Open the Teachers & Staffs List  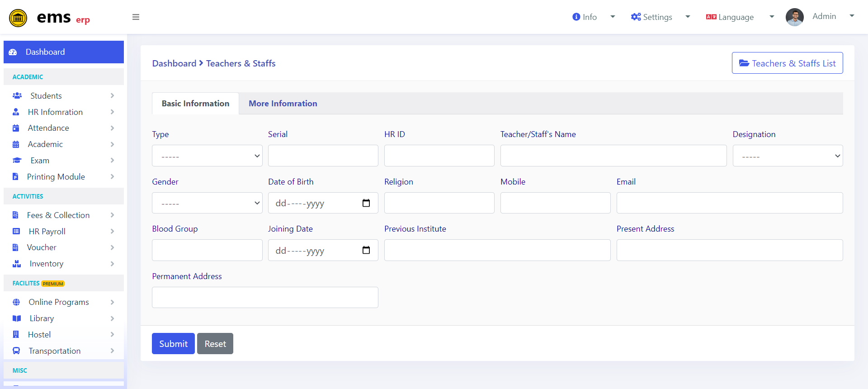click(787, 63)
